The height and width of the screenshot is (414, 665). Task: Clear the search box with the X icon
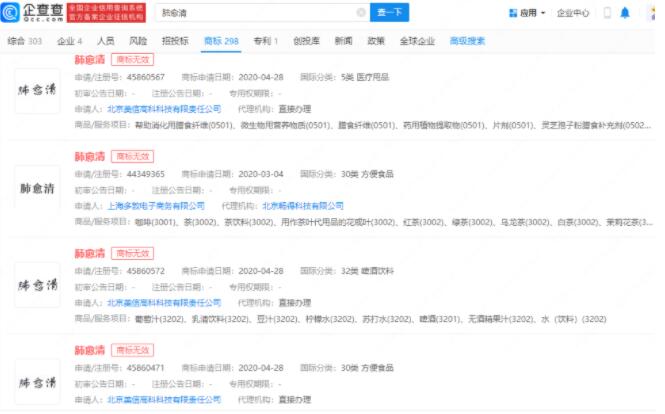[361, 14]
